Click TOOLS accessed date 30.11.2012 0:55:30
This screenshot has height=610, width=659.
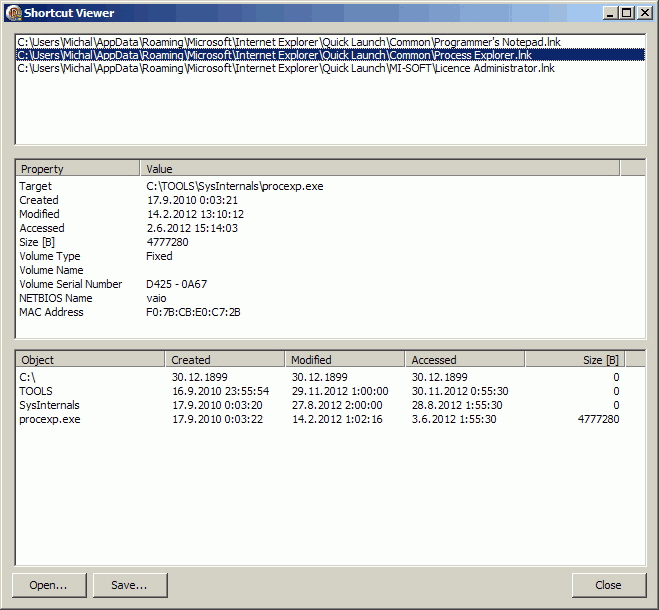click(460, 391)
